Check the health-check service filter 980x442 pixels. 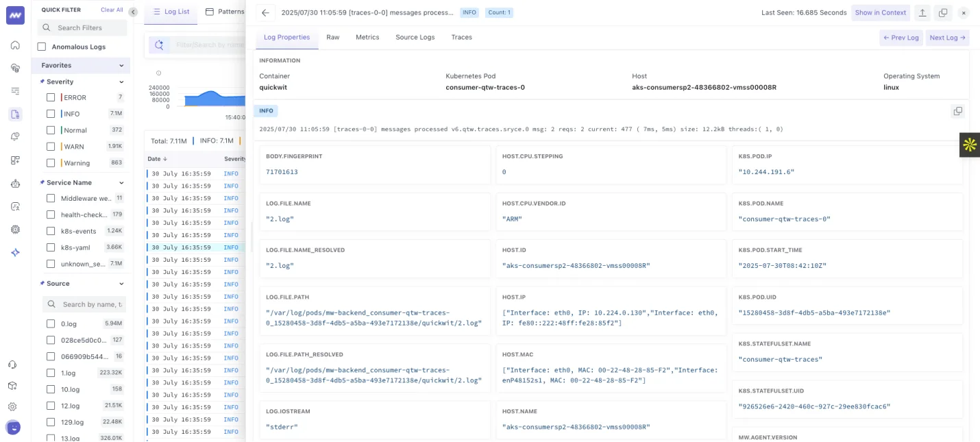(x=51, y=214)
